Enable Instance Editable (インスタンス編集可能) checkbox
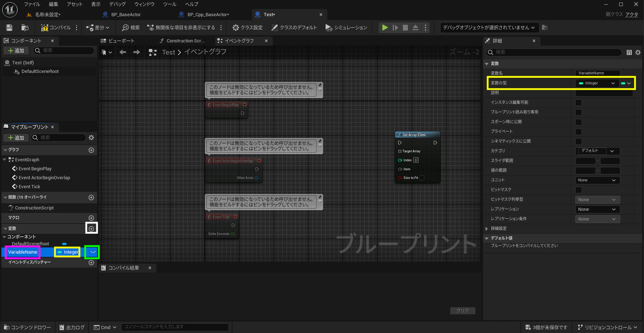This screenshot has width=644, height=333. pyautogui.click(x=579, y=103)
